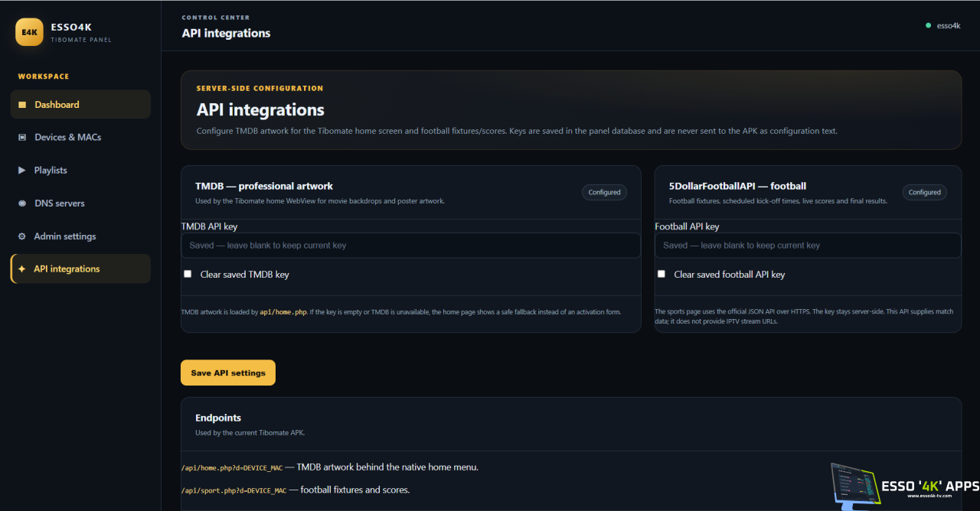Go to Devices & MACs
Image resolution: width=980 pixels, height=511 pixels.
pyautogui.click(x=80, y=138)
